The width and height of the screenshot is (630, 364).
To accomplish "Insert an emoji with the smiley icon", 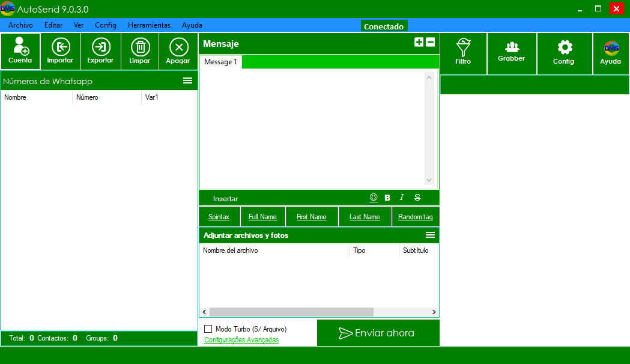I will [x=374, y=198].
